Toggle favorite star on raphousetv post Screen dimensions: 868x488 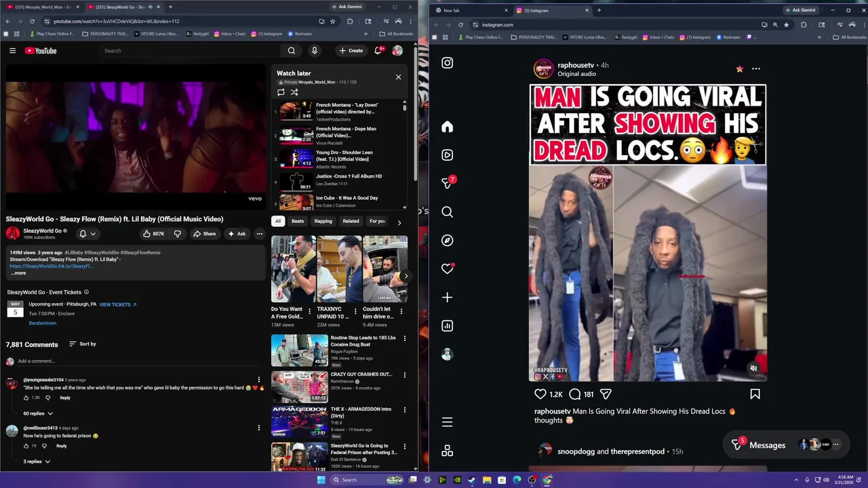pyautogui.click(x=740, y=68)
